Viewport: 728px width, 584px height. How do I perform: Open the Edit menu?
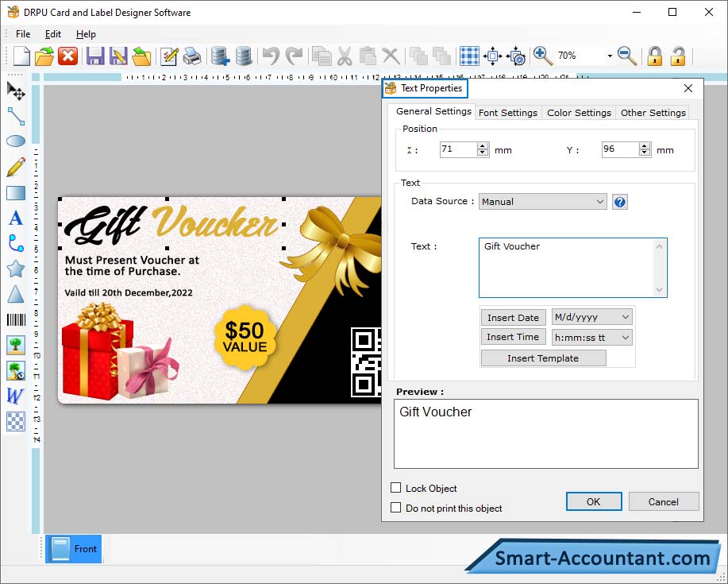[x=53, y=34]
